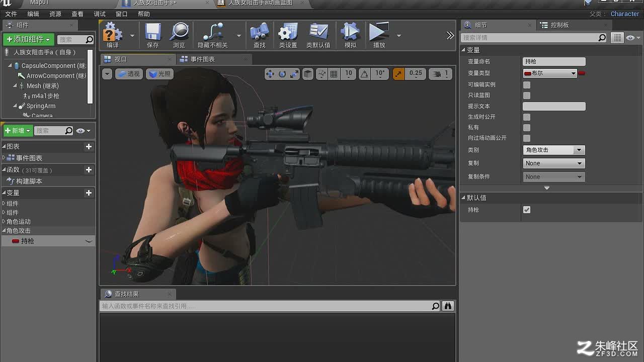Select the translate gizmo tool in viewport
This screenshot has width=644, height=362.
[x=270, y=74]
